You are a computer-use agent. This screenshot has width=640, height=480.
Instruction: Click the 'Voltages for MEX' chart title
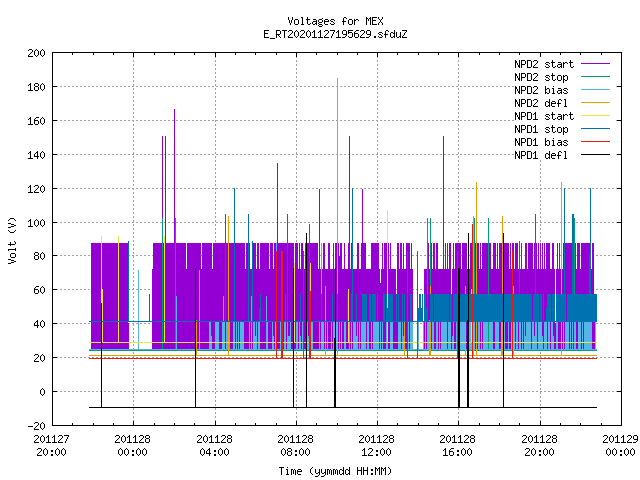335,21
